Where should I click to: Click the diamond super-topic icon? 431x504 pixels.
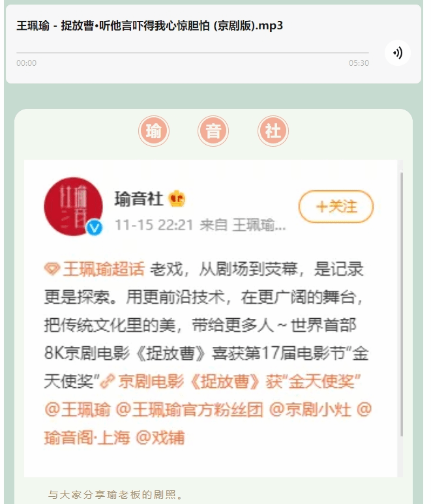(x=52, y=269)
